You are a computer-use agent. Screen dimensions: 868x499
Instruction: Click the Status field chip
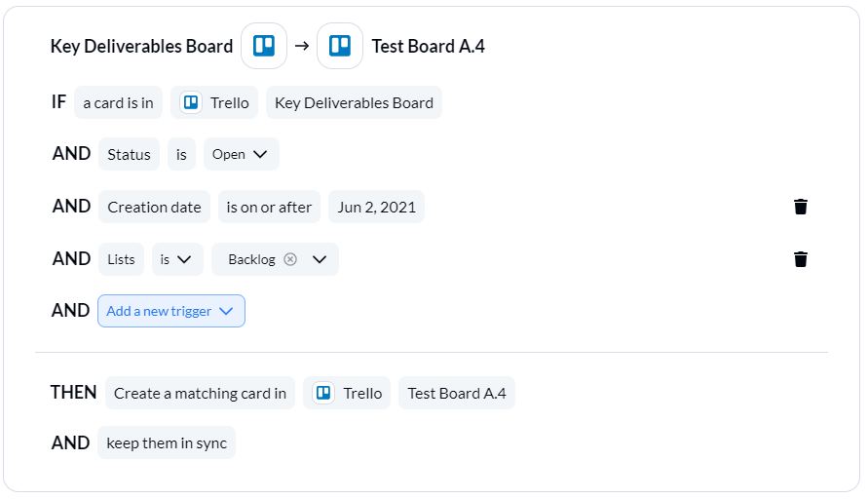point(129,154)
